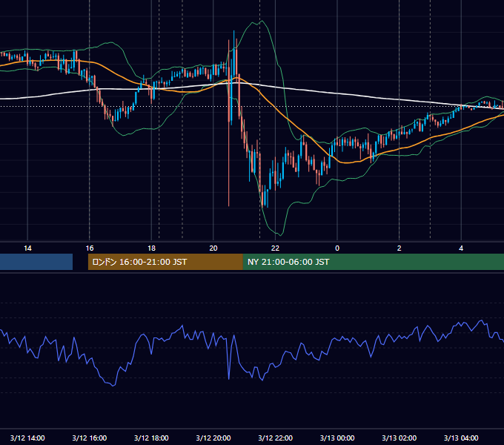Click the 3/13 04:00 date label

461,438
